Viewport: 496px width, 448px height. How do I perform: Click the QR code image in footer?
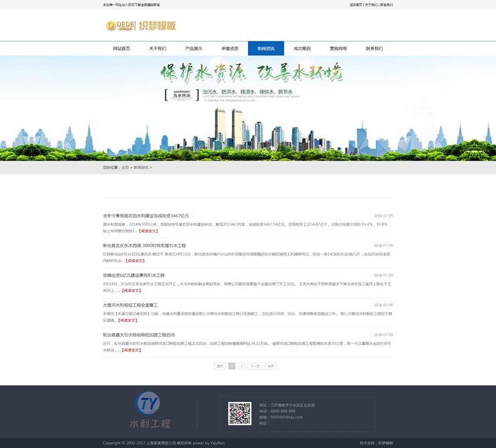pyautogui.click(x=239, y=413)
